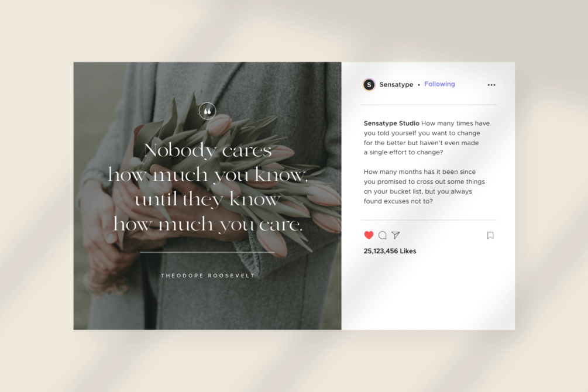This screenshot has width=588, height=392.
Task: Click the tulip bouquet photo
Action: point(207,196)
